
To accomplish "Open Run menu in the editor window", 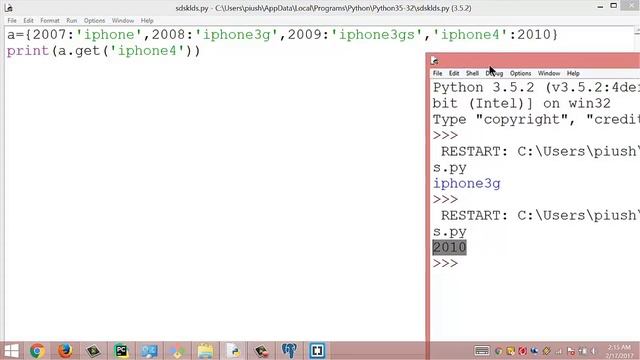I will pos(71,20).
